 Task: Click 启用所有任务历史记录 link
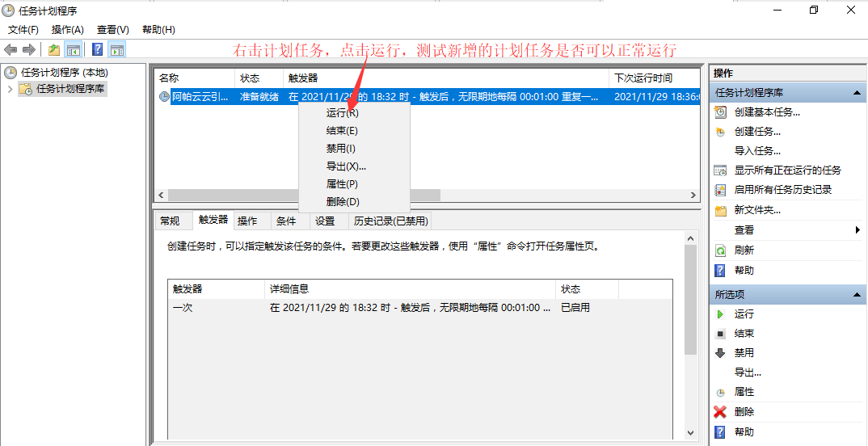point(782,190)
